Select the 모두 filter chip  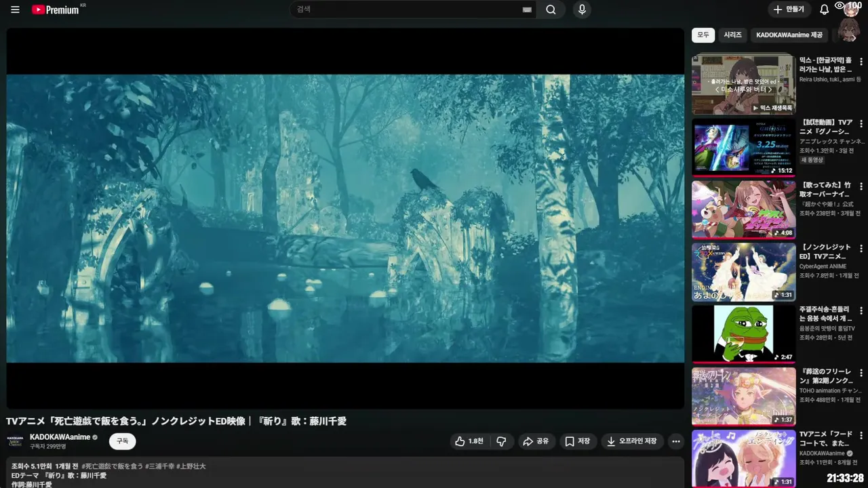point(703,35)
